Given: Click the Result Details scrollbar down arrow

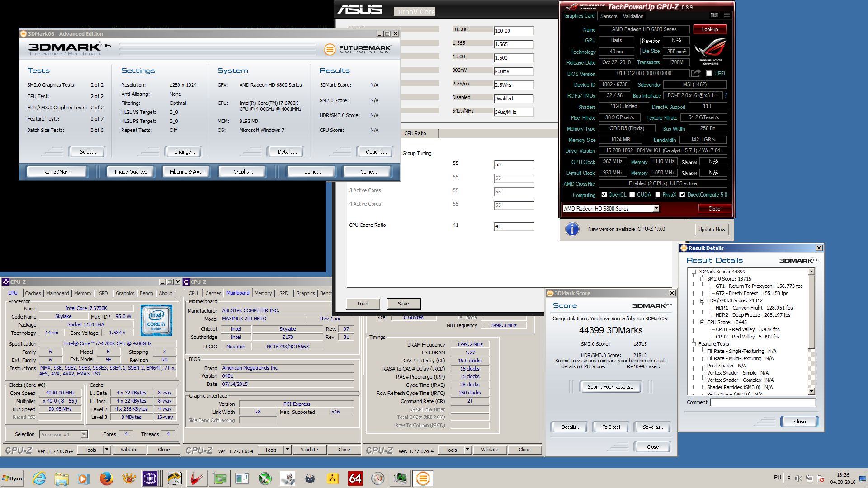Looking at the screenshot, I should tap(811, 391).
